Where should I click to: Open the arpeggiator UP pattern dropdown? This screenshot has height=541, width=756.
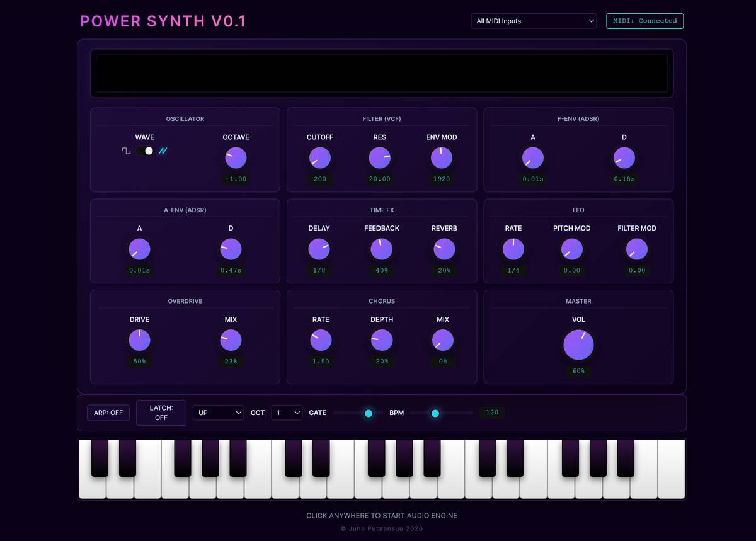tap(218, 413)
